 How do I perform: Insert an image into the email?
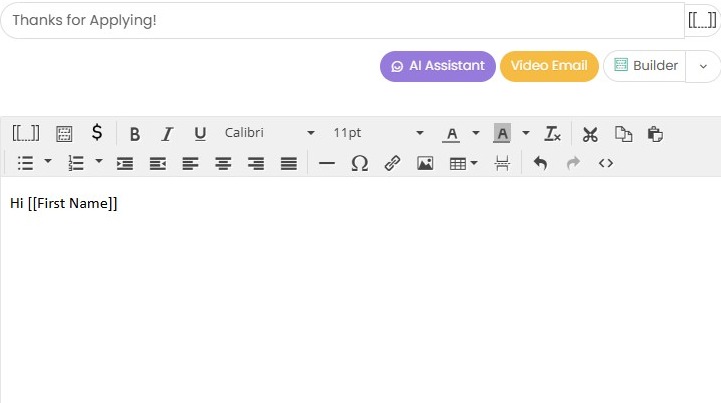pos(425,163)
